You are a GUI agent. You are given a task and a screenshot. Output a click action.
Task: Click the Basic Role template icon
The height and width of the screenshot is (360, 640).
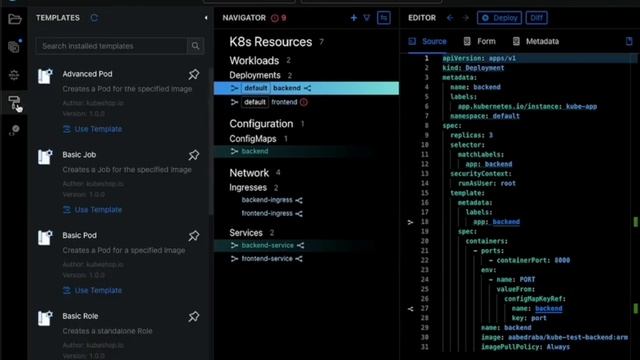tap(45, 318)
